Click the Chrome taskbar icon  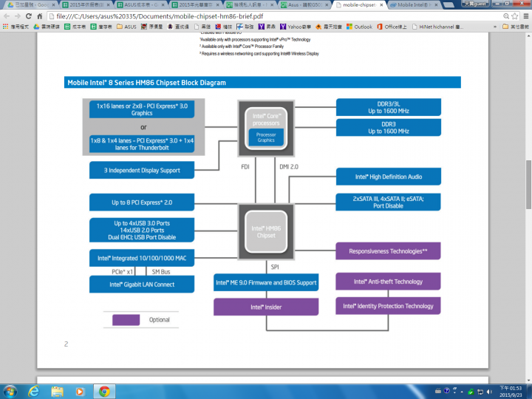pyautogui.click(x=104, y=392)
